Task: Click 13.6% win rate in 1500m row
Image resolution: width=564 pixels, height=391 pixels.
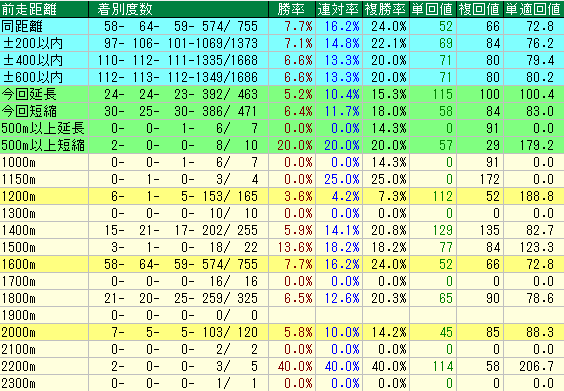Action: (x=295, y=247)
